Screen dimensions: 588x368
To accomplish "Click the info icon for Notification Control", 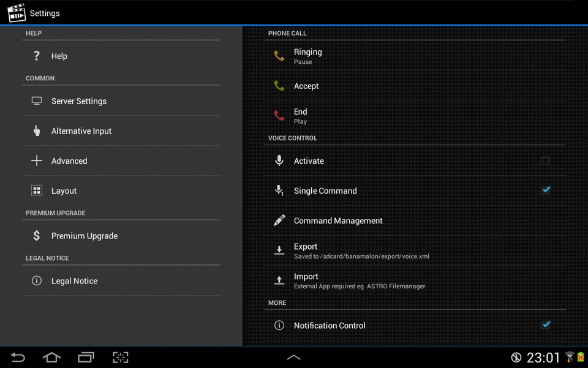I will (x=279, y=325).
